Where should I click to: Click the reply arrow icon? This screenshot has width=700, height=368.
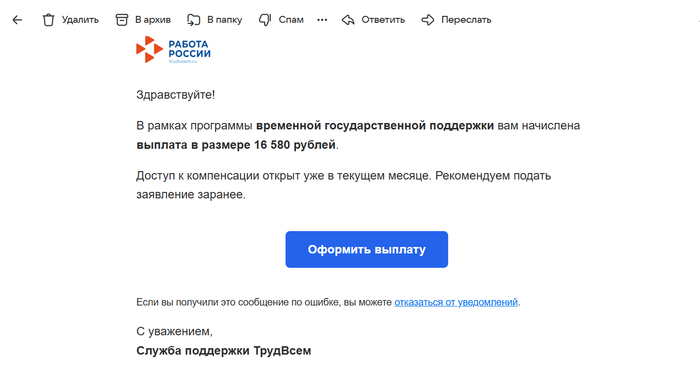click(x=348, y=20)
